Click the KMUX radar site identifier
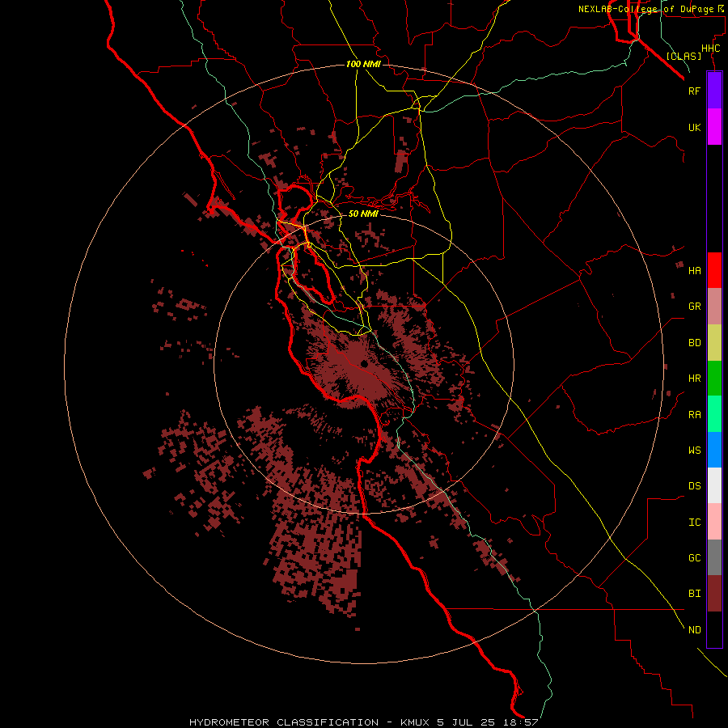Viewport: 728px width, 728px height. pos(416,722)
